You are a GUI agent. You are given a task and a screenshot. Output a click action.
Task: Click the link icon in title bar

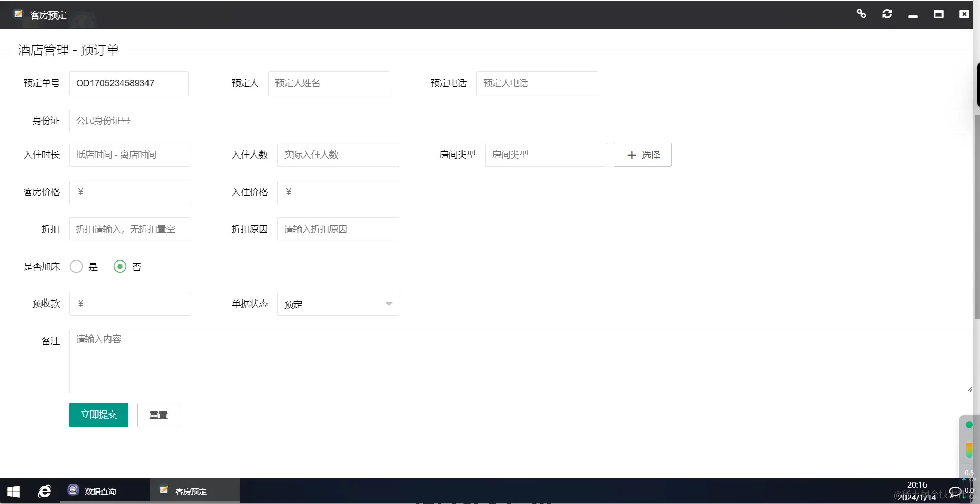point(861,14)
